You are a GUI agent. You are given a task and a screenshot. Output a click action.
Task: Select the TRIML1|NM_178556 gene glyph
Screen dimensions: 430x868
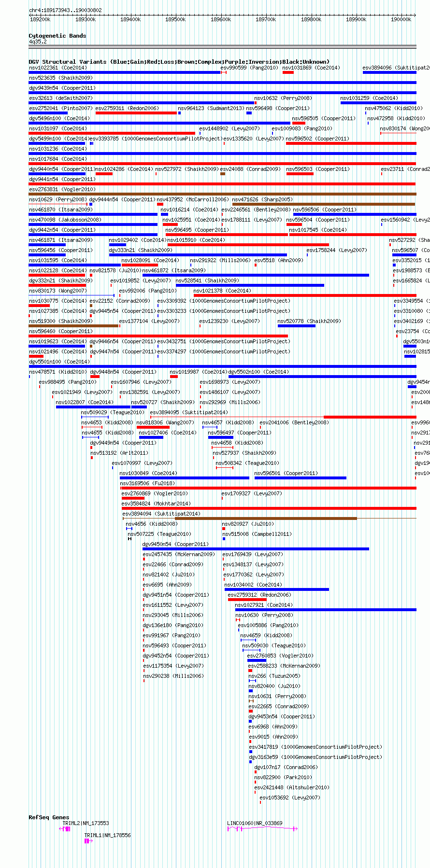(x=88, y=841)
